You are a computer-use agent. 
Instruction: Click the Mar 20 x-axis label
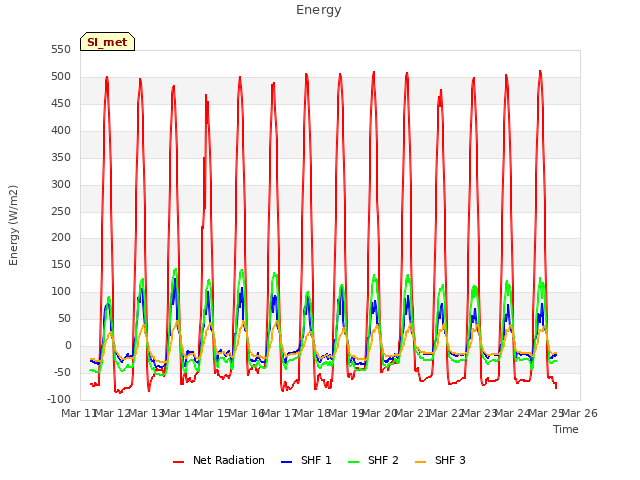(x=380, y=413)
